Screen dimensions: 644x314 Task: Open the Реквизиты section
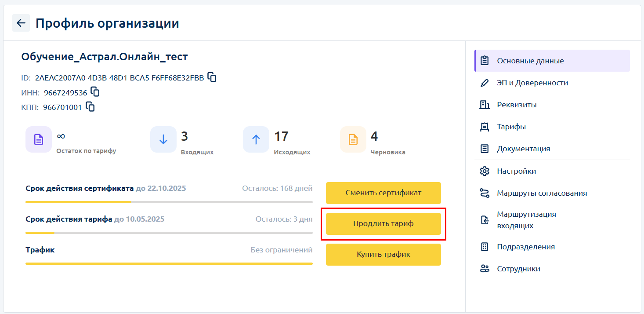[552, 105]
